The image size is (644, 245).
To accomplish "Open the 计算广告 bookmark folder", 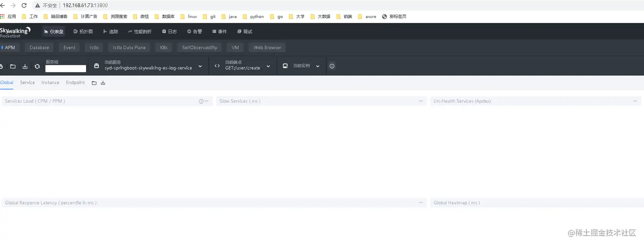I will (85, 17).
